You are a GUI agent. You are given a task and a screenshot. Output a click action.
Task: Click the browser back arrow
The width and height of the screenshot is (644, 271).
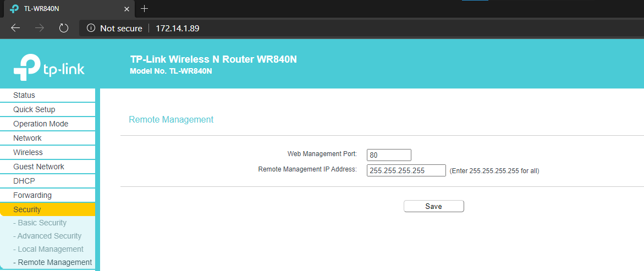[15, 28]
